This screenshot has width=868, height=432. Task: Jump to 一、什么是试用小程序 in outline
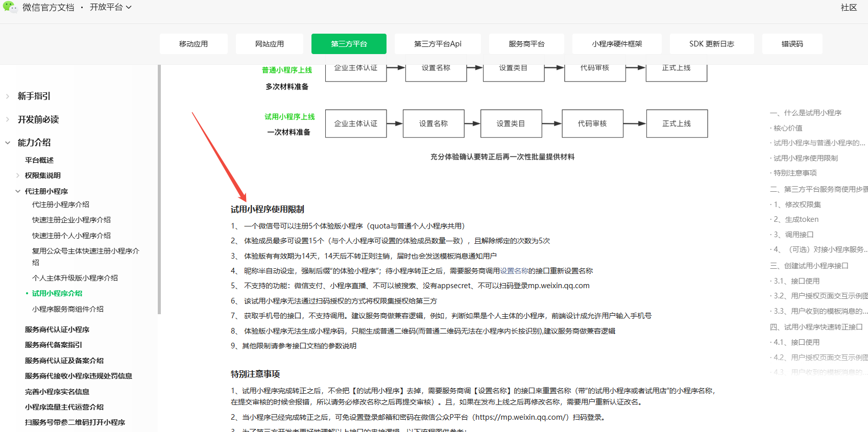(806, 113)
